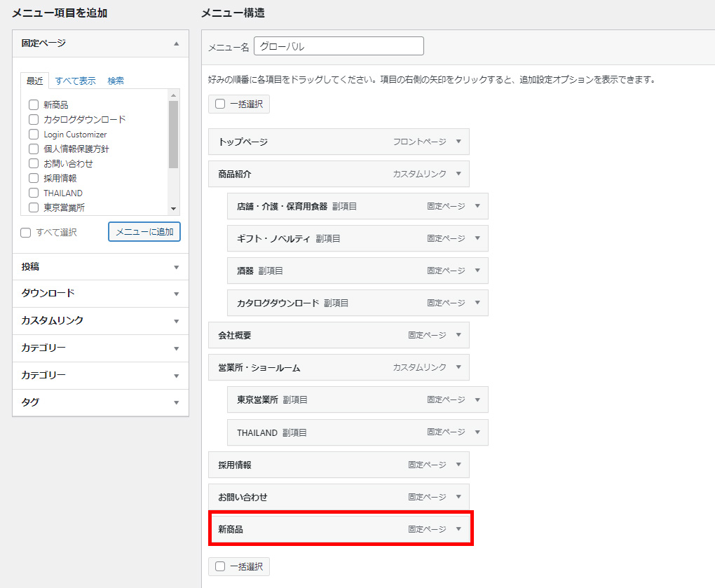The height and width of the screenshot is (588, 715).
Task: Click the メニュー名 text field
Action: [x=339, y=46]
